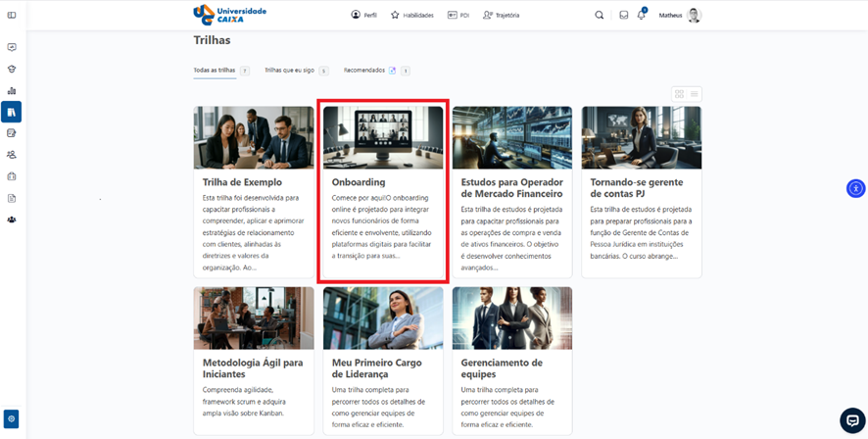Image resolution: width=868 pixels, height=439 pixels.
Task: Collapse the left sidebar panel icon
Action: click(x=12, y=16)
